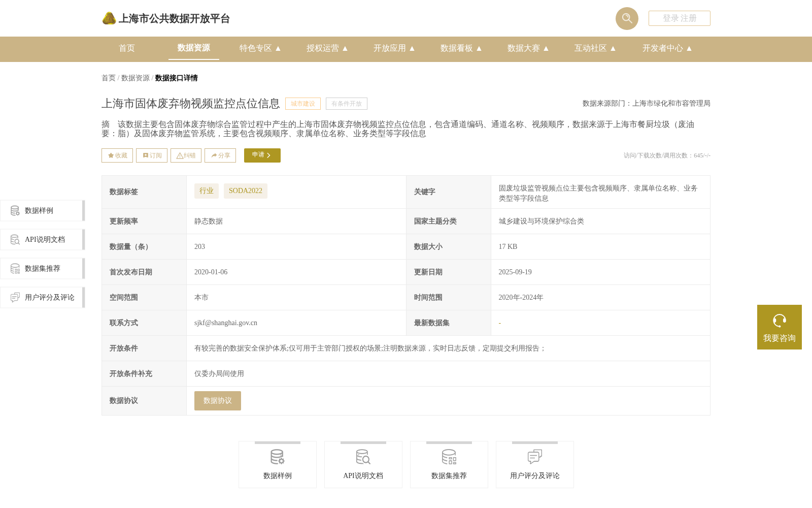The image size is (812, 508).
Task: Expand the 数据看板 dropdown menu
Action: (461, 48)
